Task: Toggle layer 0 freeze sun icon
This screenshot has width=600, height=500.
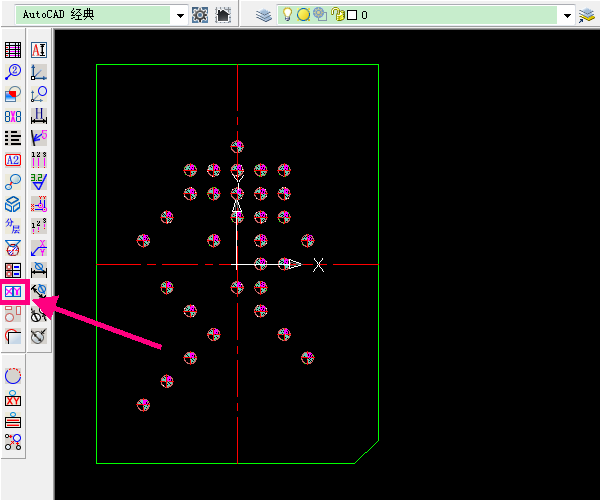Action: pos(303,15)
